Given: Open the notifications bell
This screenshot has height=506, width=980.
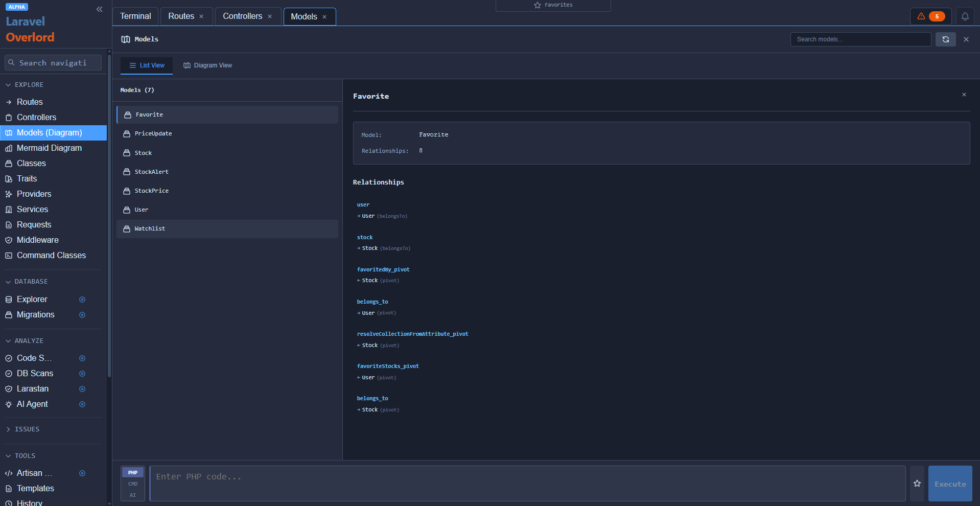Looking at the screenshot, I should click(x=965, y=16).
